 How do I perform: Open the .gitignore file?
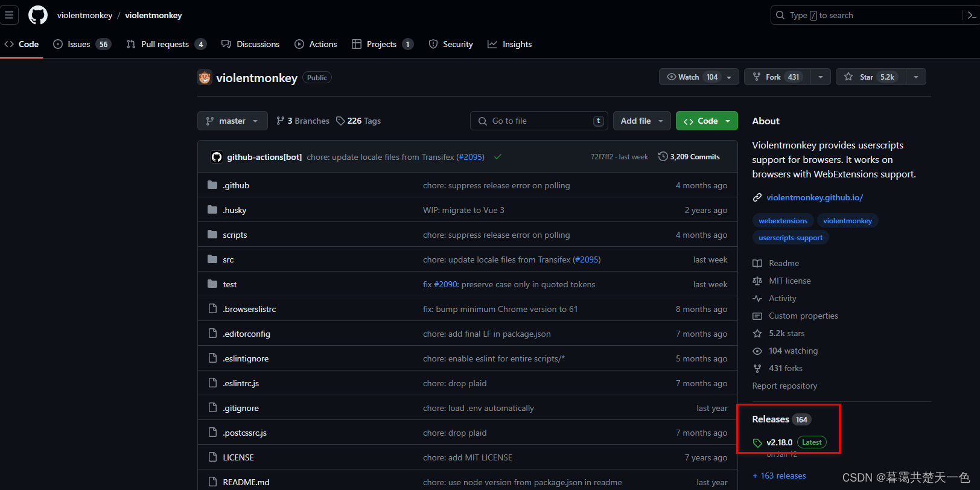(241, 408)
